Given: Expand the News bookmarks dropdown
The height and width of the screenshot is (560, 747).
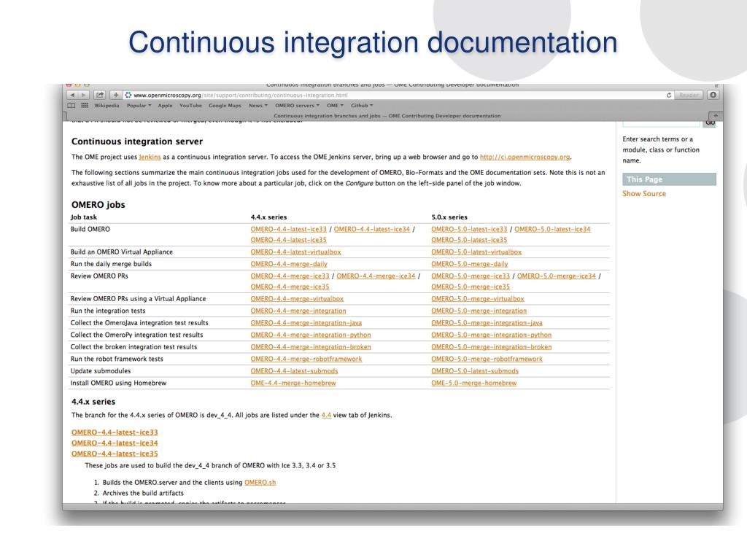Looking at the screenshot, I should point(258,106).
